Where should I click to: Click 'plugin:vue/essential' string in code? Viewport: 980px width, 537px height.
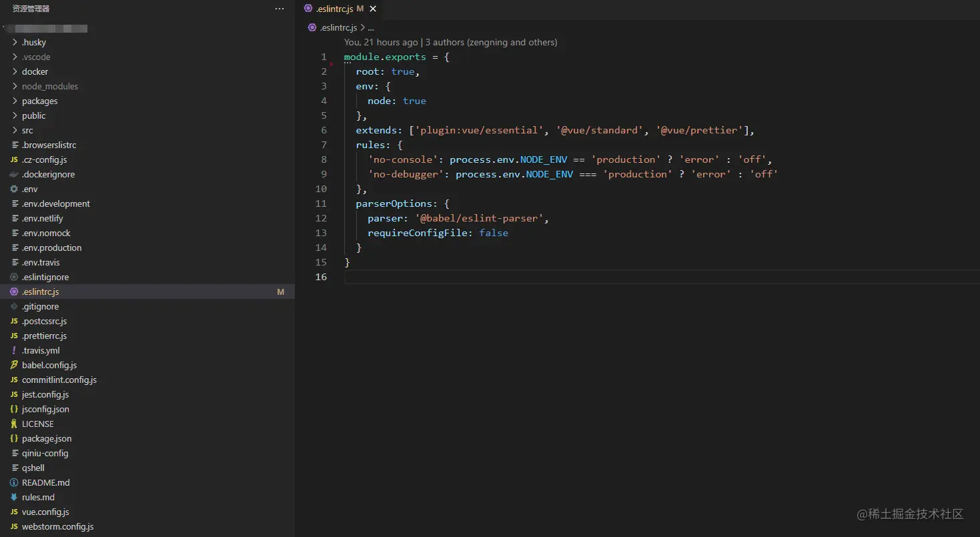pos(479,130)
